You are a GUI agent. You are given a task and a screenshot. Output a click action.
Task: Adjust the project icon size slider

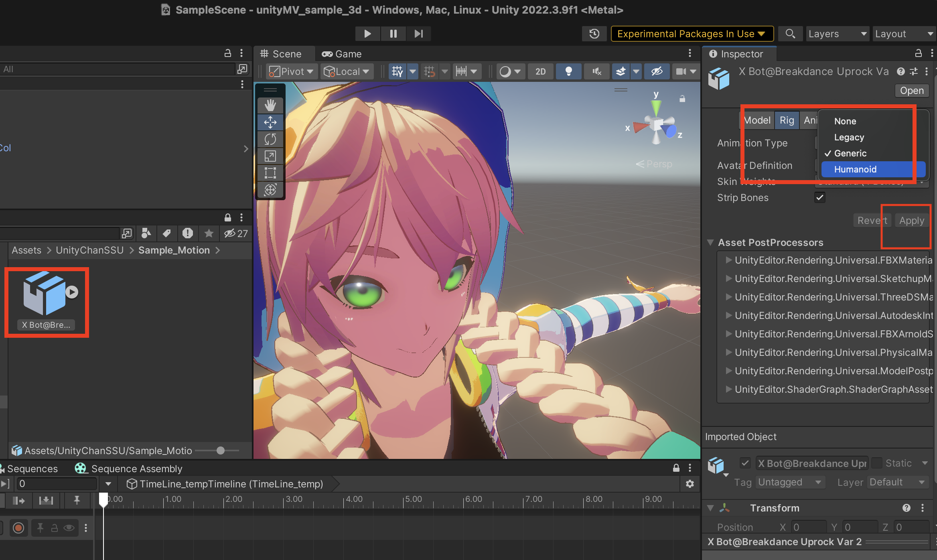point(220,450)
